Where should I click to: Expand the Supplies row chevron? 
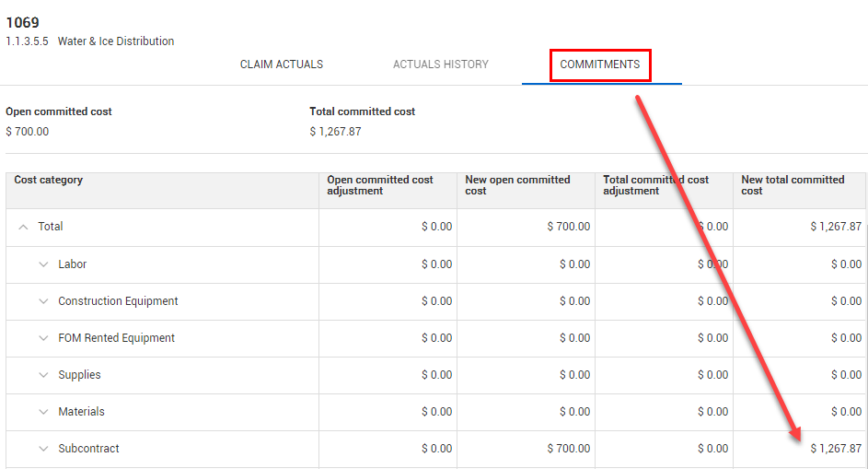coord(43,375)
